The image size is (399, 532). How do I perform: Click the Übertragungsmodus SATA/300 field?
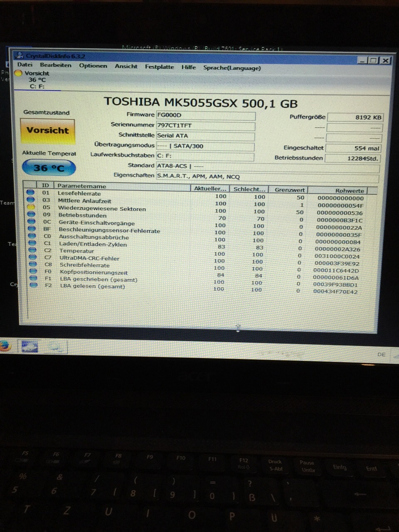tap(205, 146)
